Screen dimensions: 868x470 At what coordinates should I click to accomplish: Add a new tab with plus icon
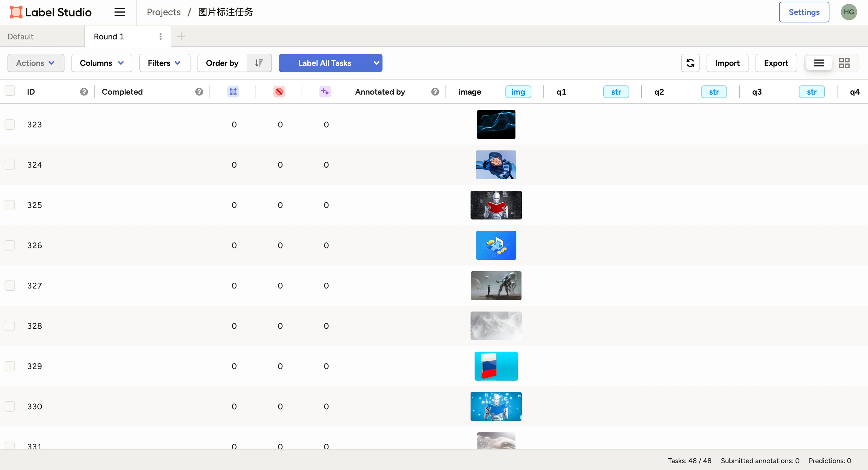(181, 36)
